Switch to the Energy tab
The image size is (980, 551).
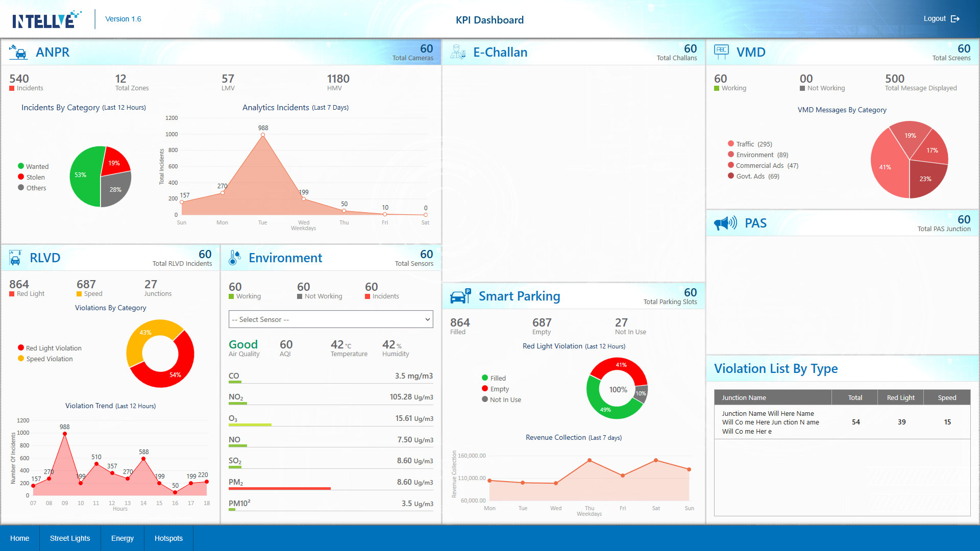tap(122, 538)
